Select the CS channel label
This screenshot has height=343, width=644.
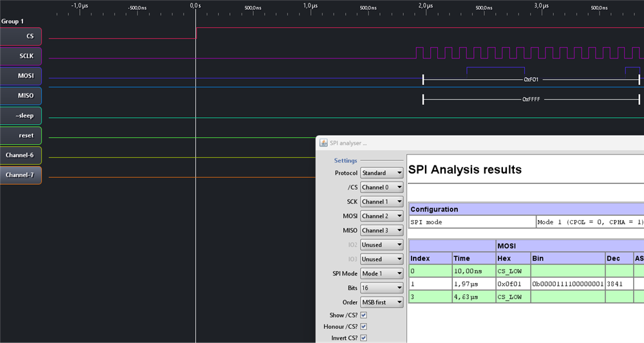pos(21,37)
